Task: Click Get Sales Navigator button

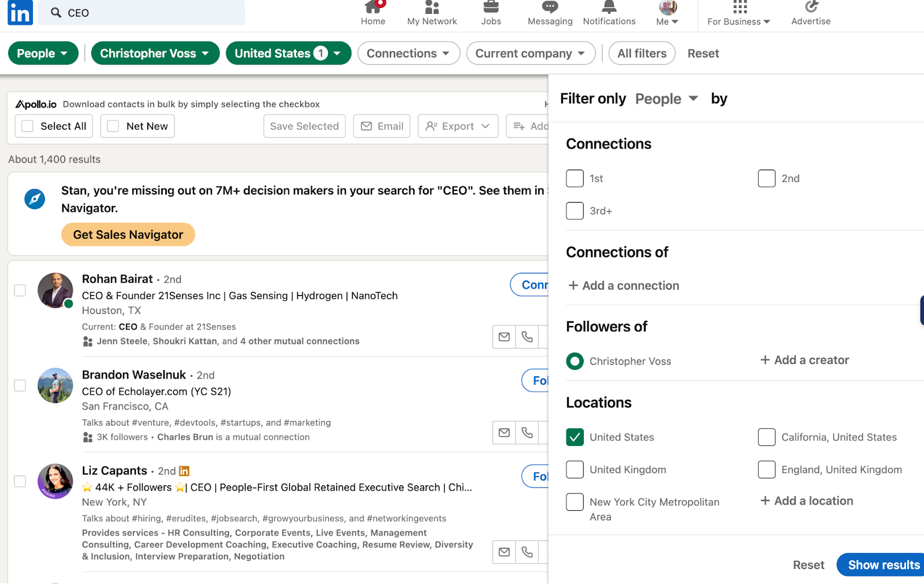Action: point(128,234)
